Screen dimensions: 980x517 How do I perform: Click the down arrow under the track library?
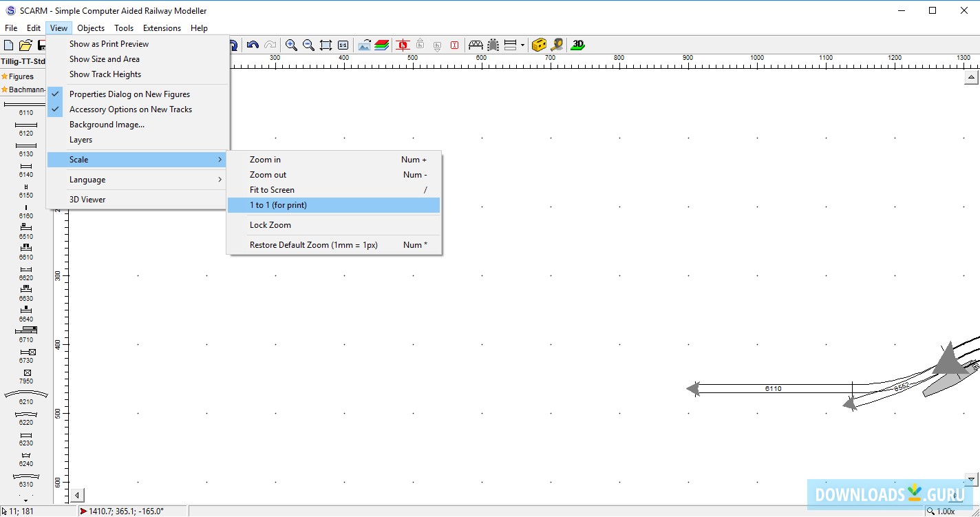(x=25, y=500)
